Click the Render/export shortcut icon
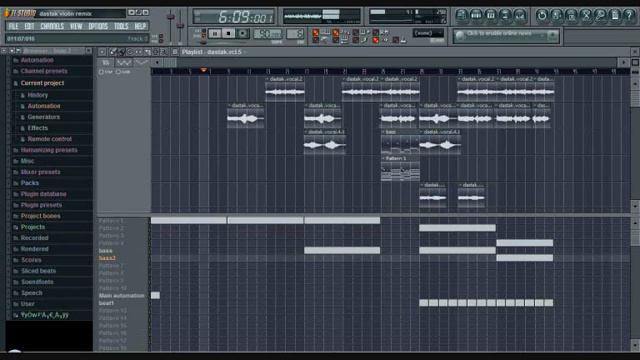Image resolution: width=640 pixels, height=360 pixels. [x=571, y=16]
